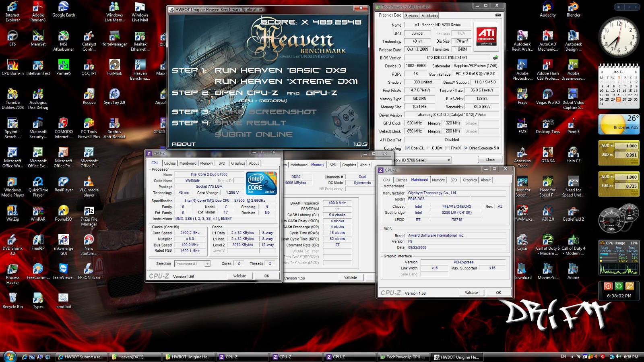644x362 pixels.
Task: Expand the GPU selector dropdown in GPU-Z
Action: (x=449, y=160)
